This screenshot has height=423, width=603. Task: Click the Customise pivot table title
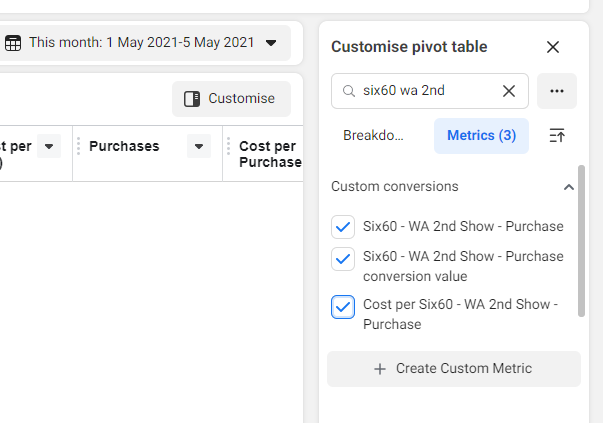[x=409, y=47]
